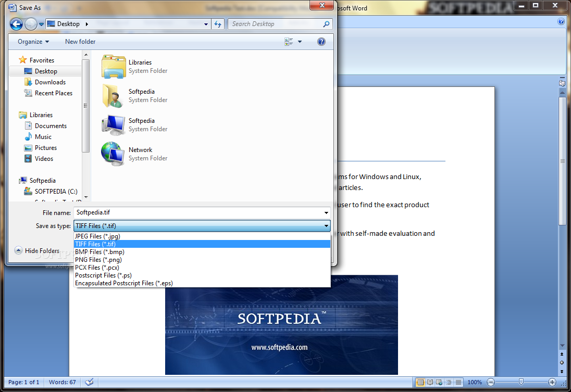This screenshot has height=392, width=571.
Task: Click the Words: 67 status indicator
Action: (63, 382)
